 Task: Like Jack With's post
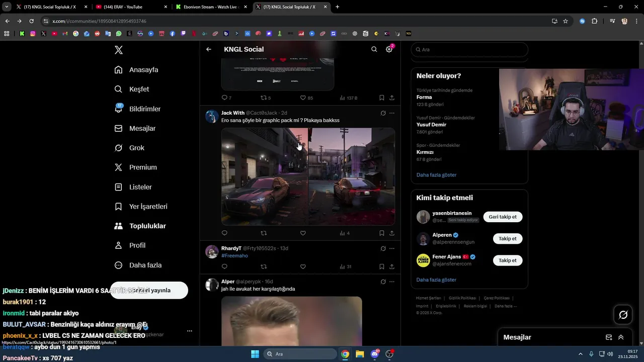[303, 233]
